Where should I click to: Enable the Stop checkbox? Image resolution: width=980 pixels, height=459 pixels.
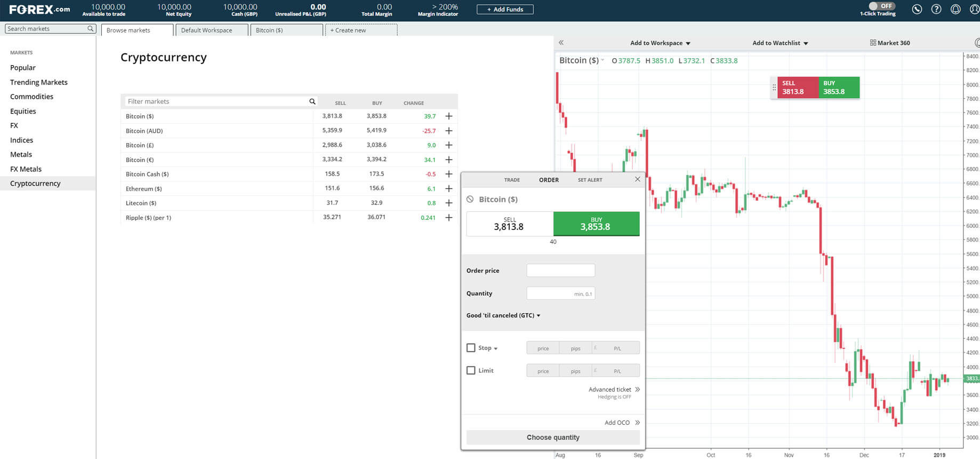(471, 348)
